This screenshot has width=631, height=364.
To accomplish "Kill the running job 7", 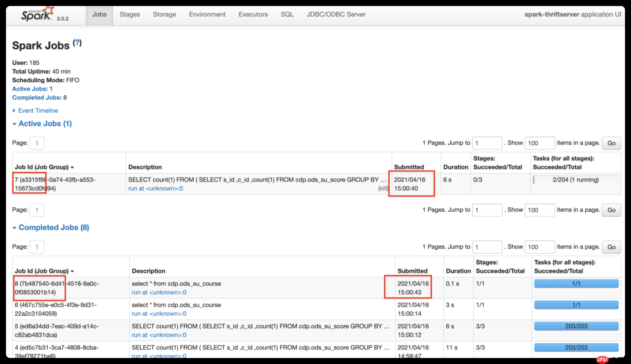I will [x=383, y=188].
